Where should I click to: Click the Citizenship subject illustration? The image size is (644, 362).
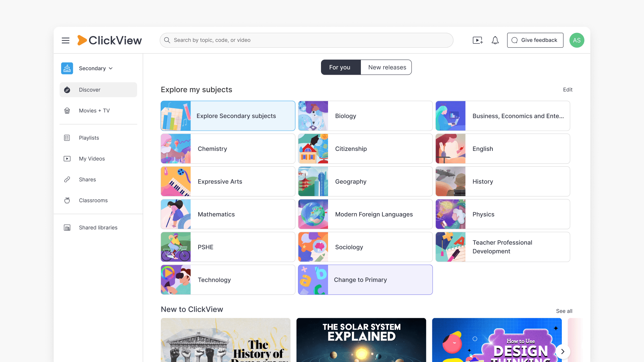313,149
